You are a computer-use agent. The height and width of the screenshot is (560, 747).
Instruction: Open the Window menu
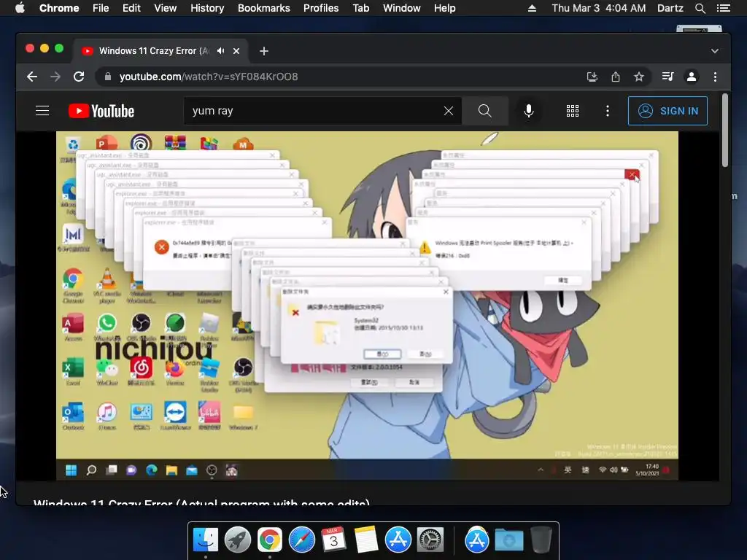(x=402, y=8)
